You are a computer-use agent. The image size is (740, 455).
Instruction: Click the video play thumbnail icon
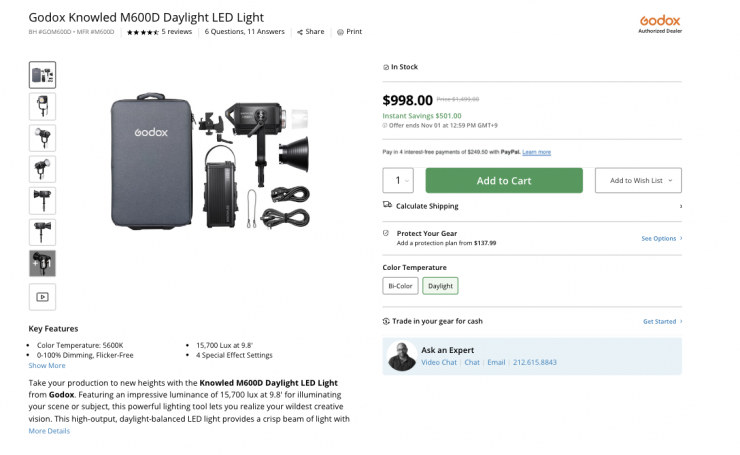42,297
